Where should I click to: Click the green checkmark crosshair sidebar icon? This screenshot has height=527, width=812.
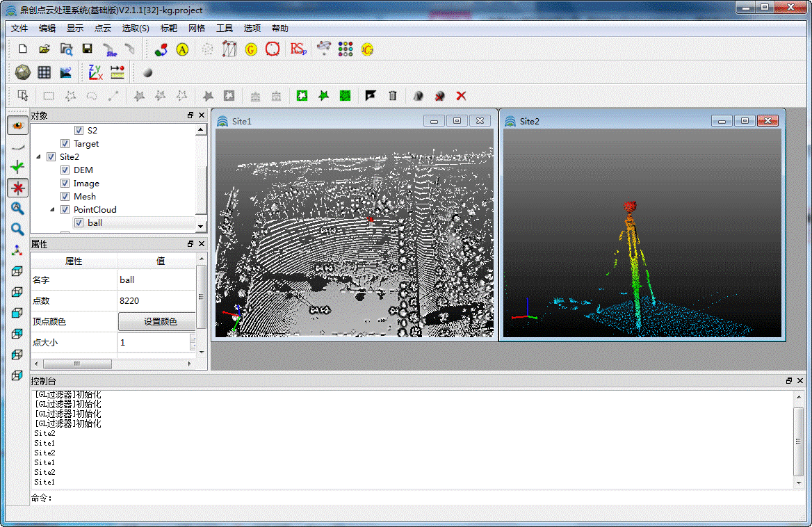(17, 166)
